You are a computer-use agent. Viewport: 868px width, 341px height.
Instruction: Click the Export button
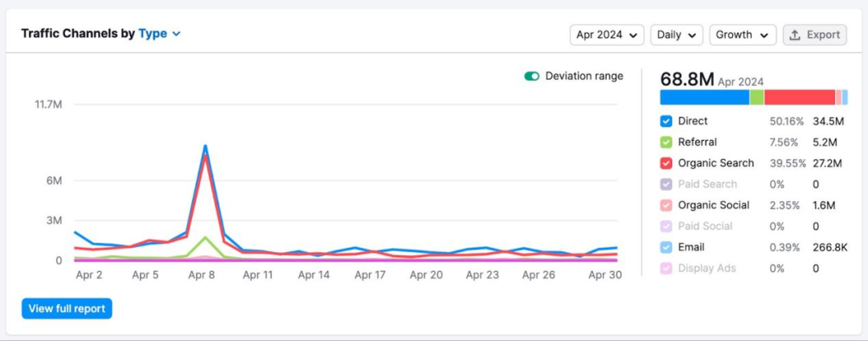[814, 35]
